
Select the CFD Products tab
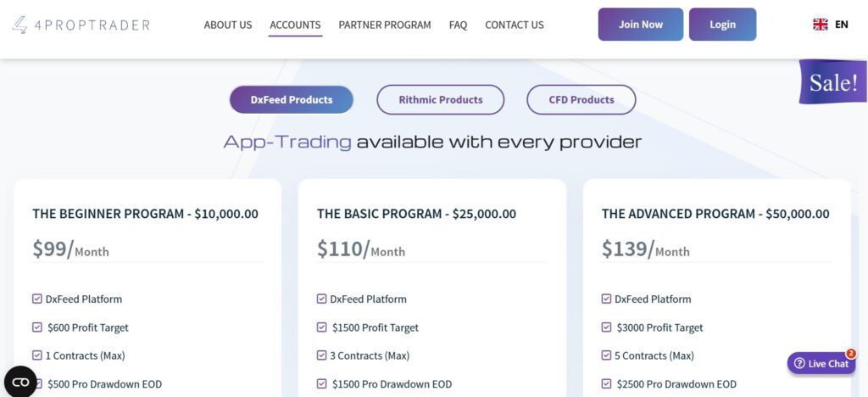(x=581, y=99)
